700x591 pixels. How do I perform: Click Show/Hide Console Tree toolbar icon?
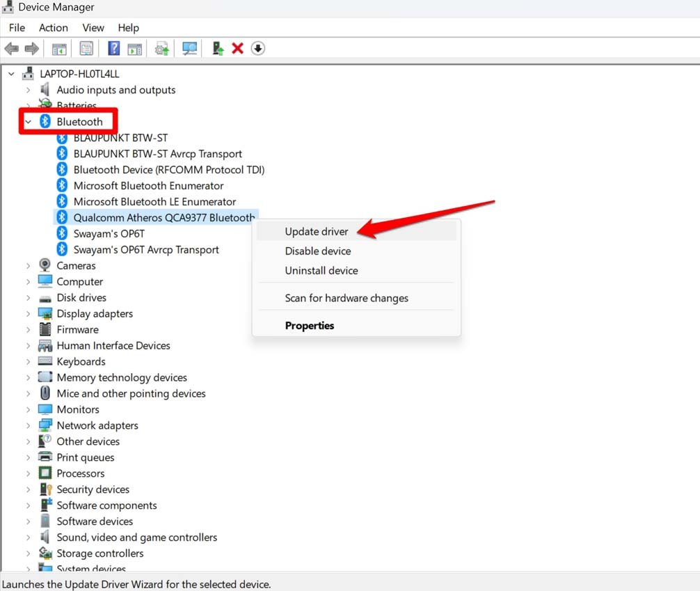[x=59, y=49]
